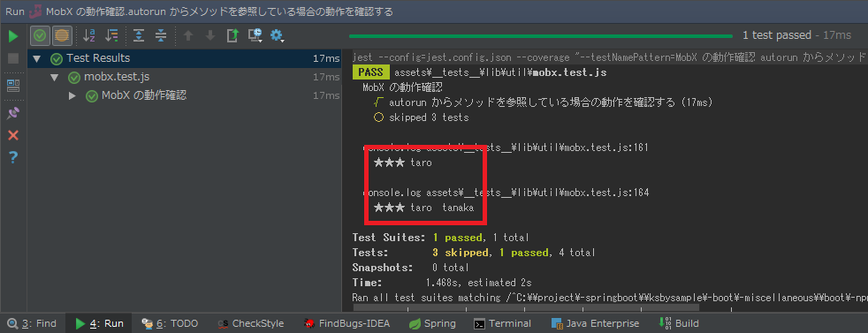Viewport: 868px width, 333px height.
Task: Collapse all test tree nodes
Action: [x=161, y=36]
